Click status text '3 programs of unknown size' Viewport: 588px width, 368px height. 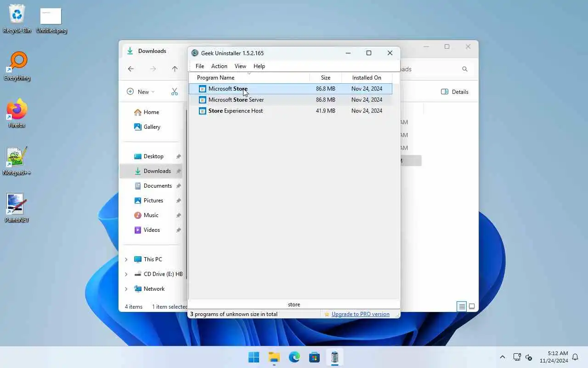(234, 314)
